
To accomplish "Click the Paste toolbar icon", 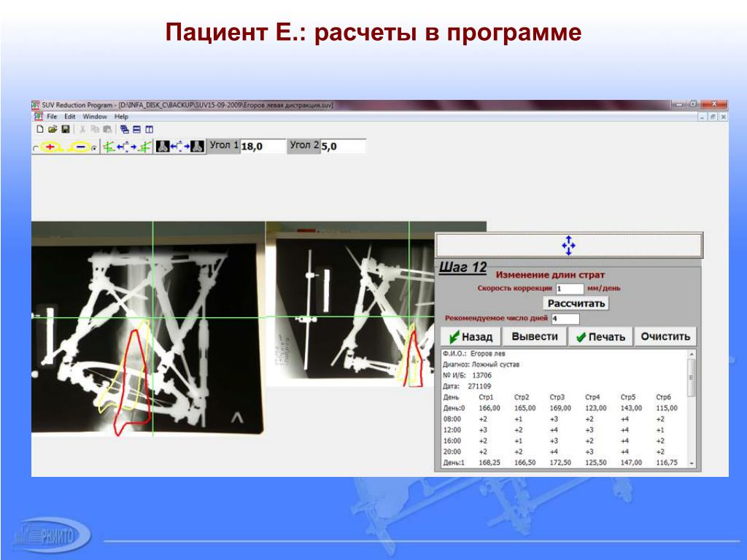I will click(107, 129).
